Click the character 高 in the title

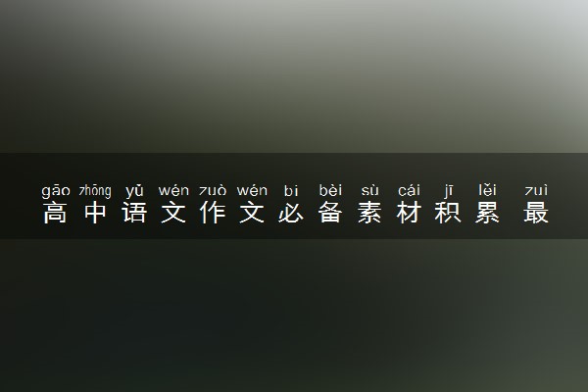pyautogui.click(x=55, y=213)
